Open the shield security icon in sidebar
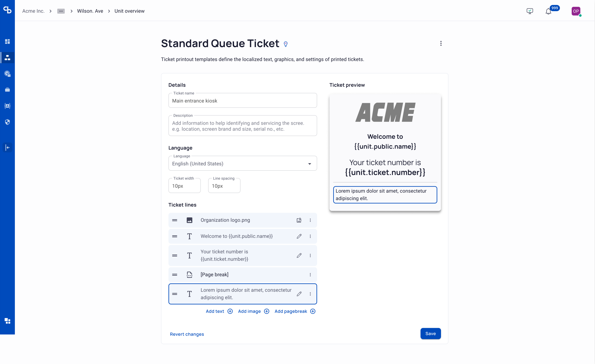The image size is (595, 364). click(x=7, y=122)
